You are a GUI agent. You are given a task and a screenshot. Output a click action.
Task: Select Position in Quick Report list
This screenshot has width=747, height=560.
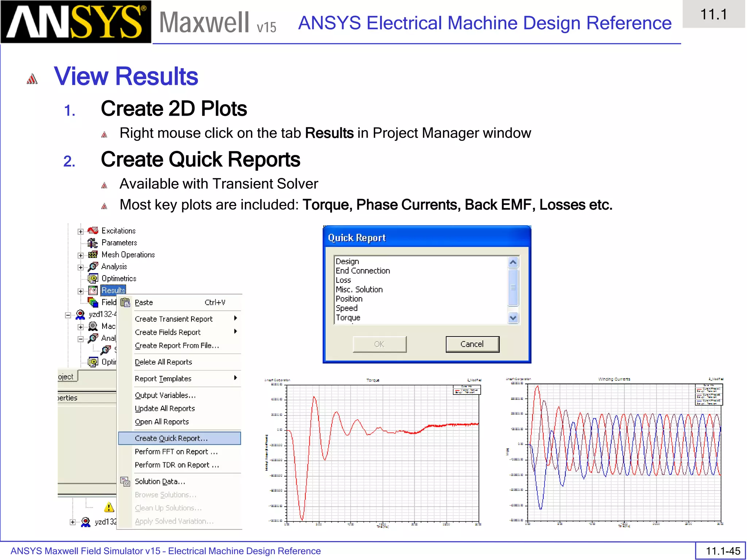tap(349, 299)
